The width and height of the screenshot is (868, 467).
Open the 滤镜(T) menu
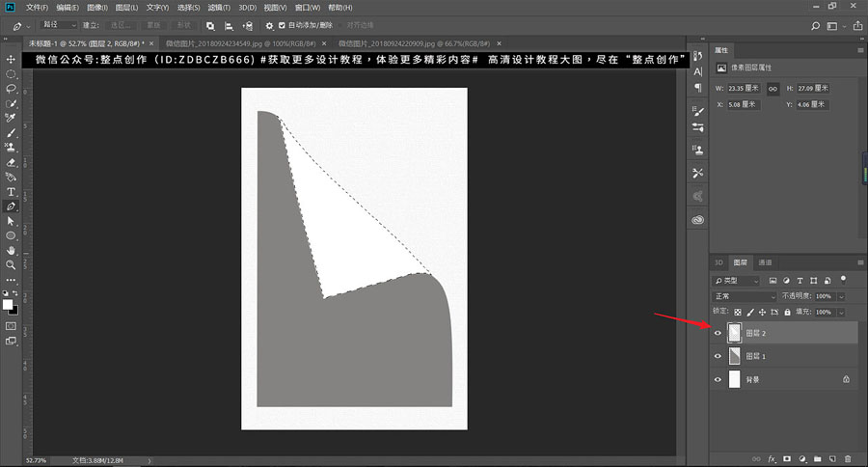click(x=221, y=8)
